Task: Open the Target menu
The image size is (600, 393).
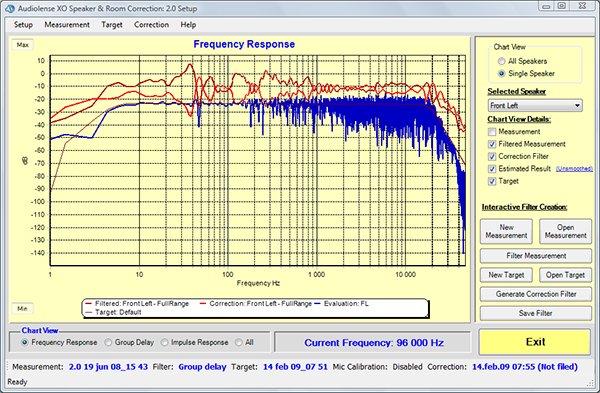Action: [112, 25]
